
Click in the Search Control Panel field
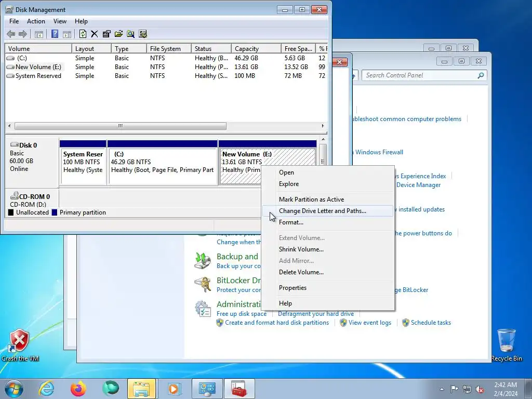pyautogui.click(x=424, y=75)
